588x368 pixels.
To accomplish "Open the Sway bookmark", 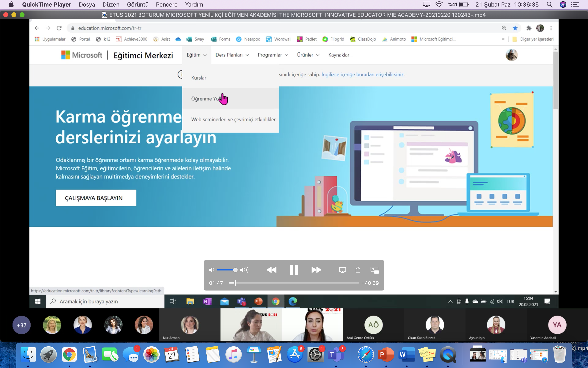I will [195, 39].
